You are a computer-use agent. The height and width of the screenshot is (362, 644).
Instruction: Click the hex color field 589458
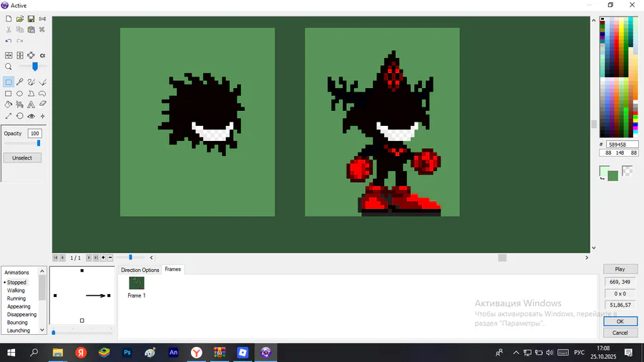click(x=623, y=145)
